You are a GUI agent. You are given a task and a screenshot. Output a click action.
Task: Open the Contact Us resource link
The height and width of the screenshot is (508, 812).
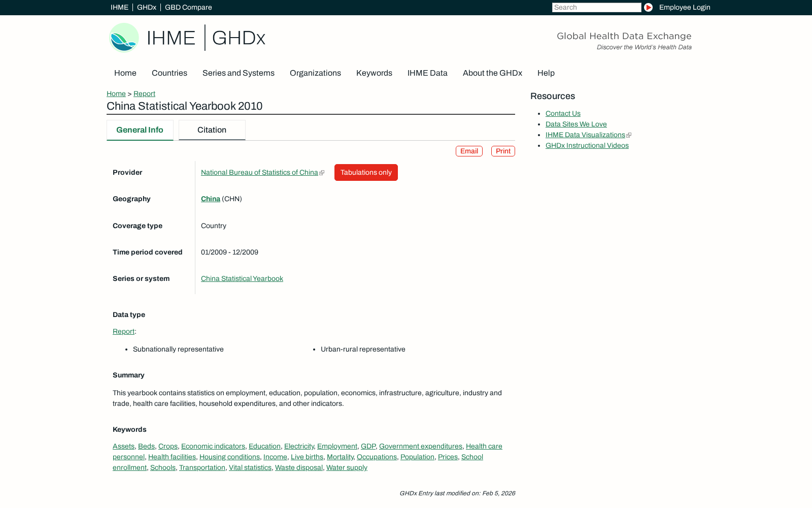coord(563,113)
